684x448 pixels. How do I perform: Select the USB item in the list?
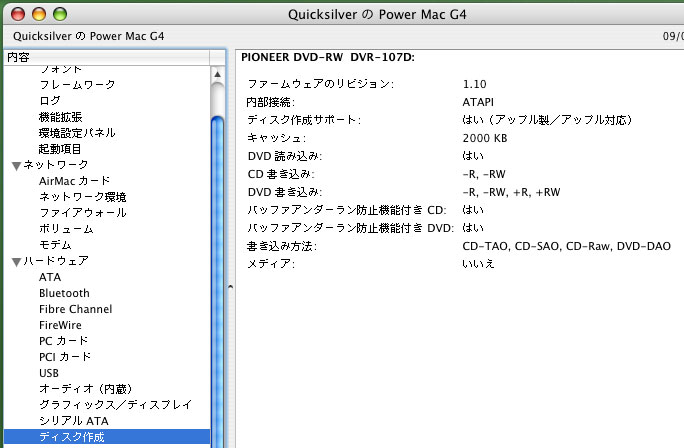pos(50,373)
